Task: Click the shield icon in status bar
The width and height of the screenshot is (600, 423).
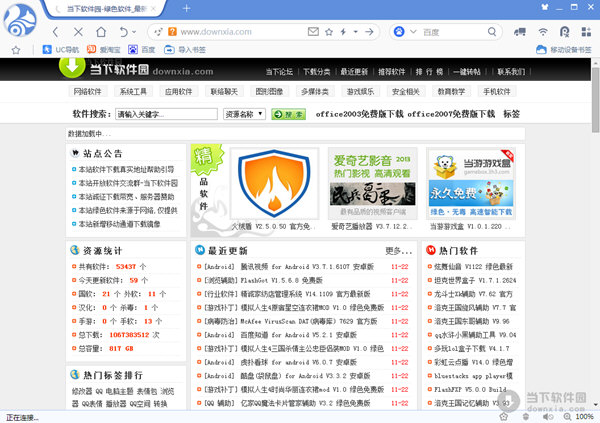Action: (x=526, y=416)
